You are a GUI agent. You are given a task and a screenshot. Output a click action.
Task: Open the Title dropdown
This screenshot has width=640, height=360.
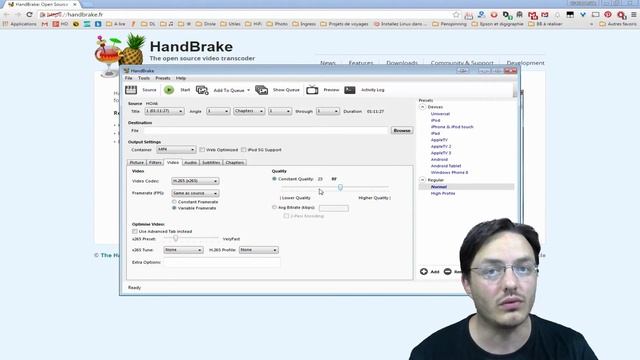click(164, 111)
